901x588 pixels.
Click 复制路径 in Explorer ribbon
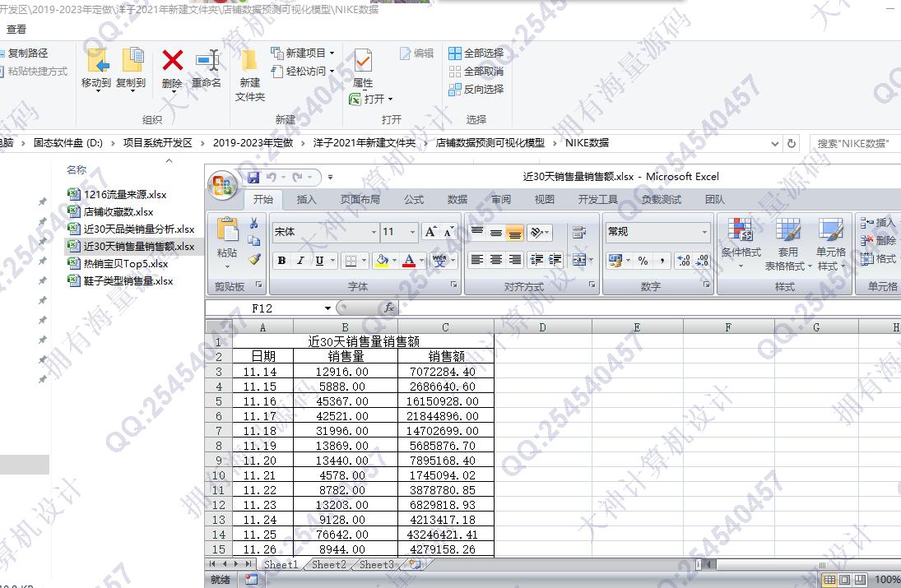pyautogui.click(x=24, y=53)
